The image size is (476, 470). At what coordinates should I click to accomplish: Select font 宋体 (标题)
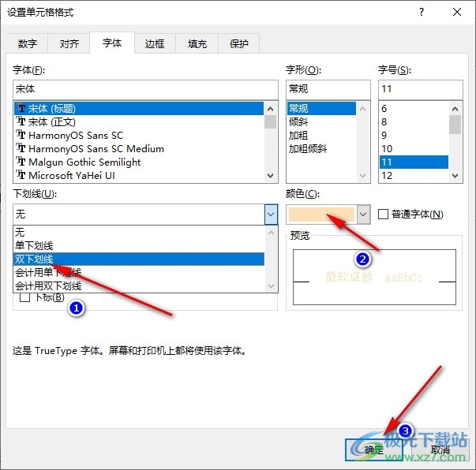tap(139, 108)
